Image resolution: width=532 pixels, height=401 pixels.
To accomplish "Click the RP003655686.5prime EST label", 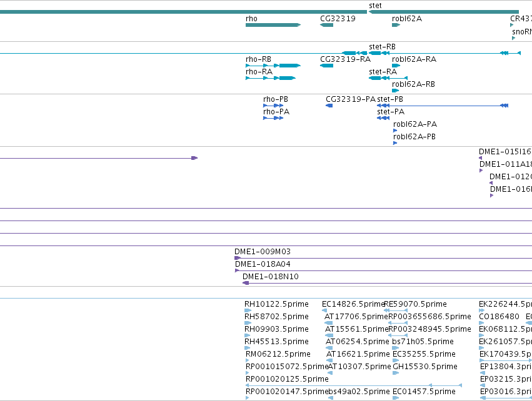I will (x=430, y=317).
